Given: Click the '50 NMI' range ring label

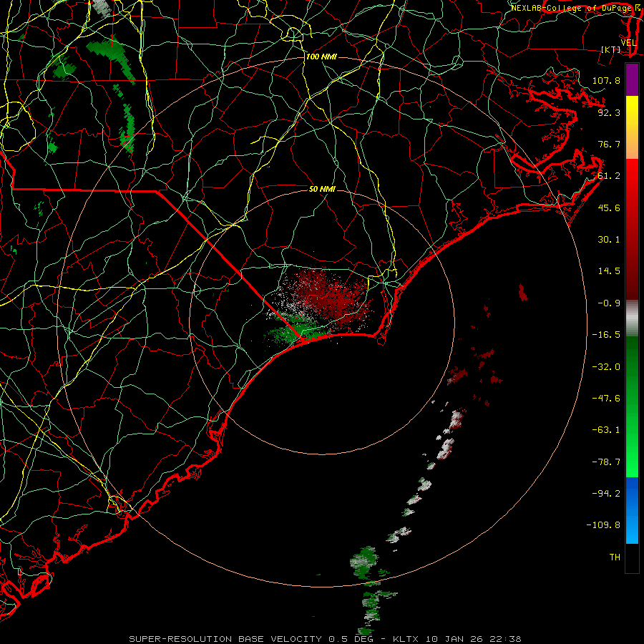Looking at the screenshot, I should pyautogui.click(x=322, y=189).
